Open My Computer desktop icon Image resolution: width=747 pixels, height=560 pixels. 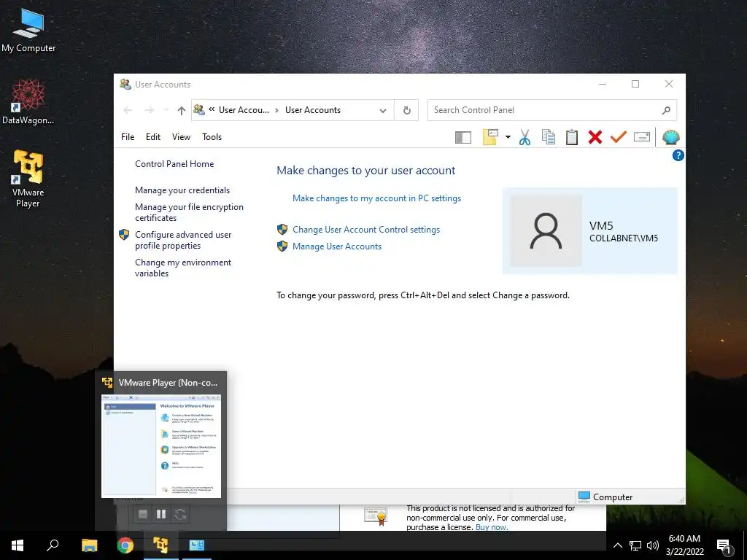tap(28, 30)
